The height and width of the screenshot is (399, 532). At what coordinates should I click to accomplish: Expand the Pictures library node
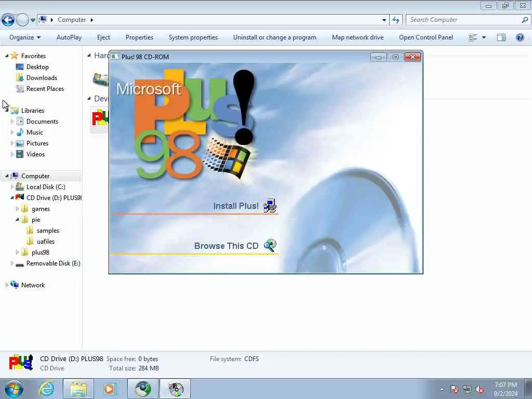pyautogui.click(x=12, y=143)
